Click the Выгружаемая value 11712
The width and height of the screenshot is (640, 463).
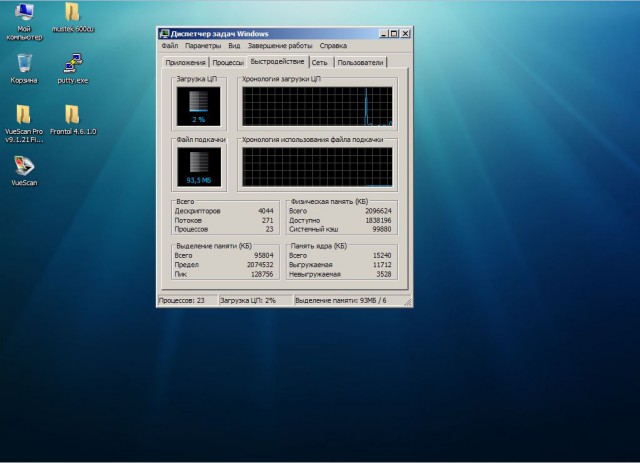382,265
